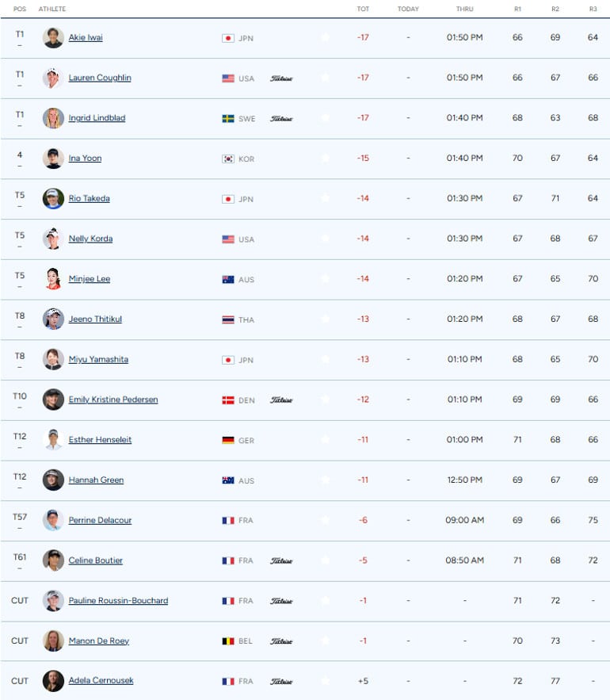Open Akie Iwai's player profile link

coord(86,37)
